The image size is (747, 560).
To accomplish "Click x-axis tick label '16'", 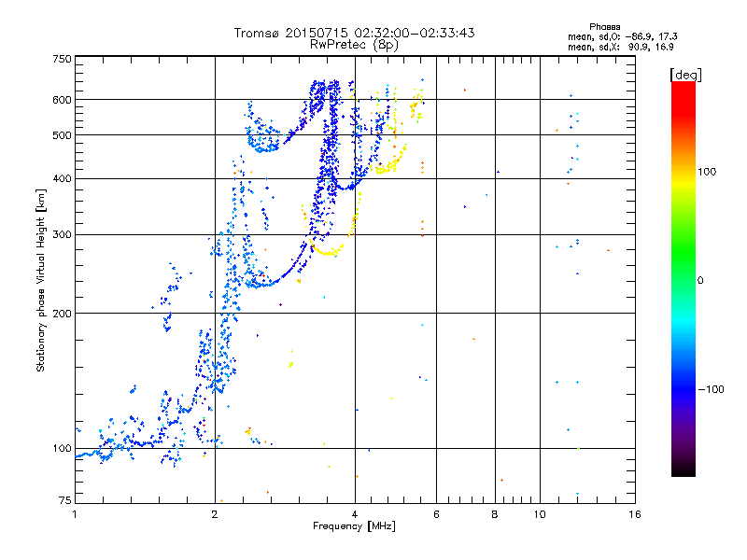I will (x=635, y=514).
